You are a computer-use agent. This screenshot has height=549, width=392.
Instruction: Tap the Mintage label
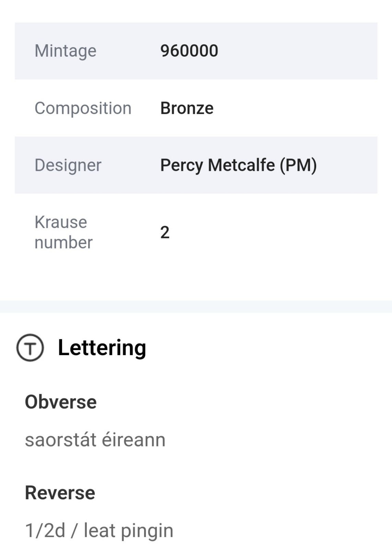coord(65,51)
